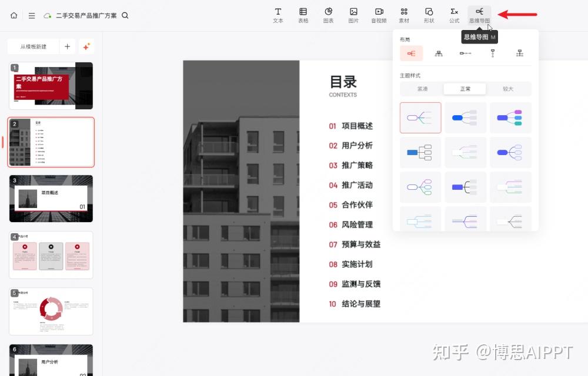Screen dimensions: 588x376
Task: Insert a formula via 公式
Action: tap(454, 15)
